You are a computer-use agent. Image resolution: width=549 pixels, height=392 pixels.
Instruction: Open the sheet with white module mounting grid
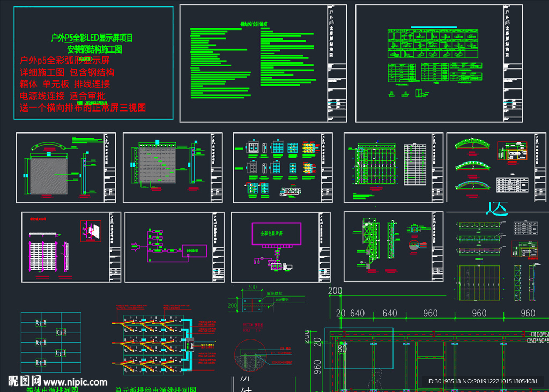[71, 247]
